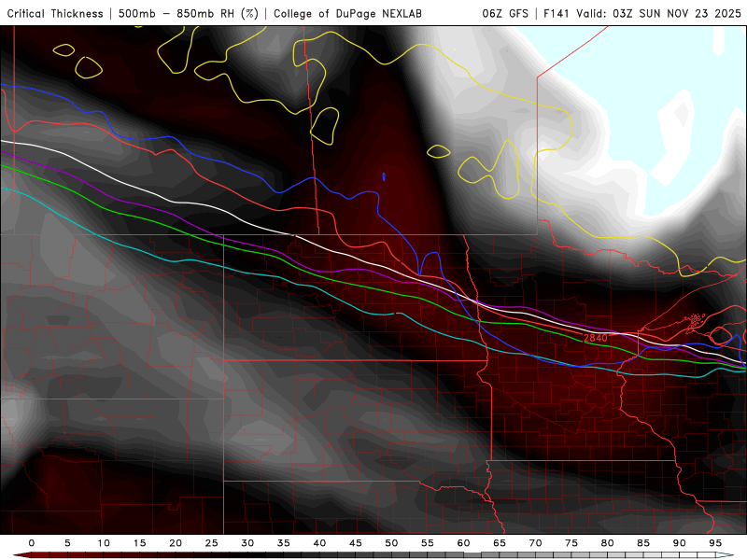Click the '25' value on the color scale
This screenshot has width=747, height=560.
pos(212,543)
